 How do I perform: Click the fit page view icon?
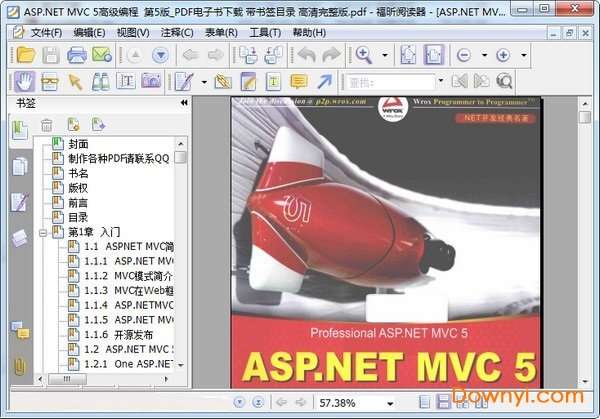(x=408, y=55)
